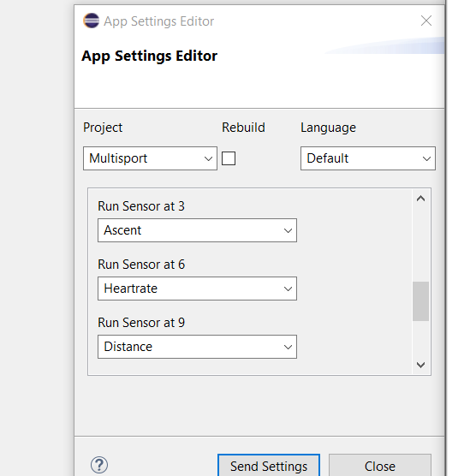Image resolution: width=476 pixels, height=476 pixels.
Task: Open Run Sensor at 6 dropdown
Action: pyautogui.click(x=197, y=289)
